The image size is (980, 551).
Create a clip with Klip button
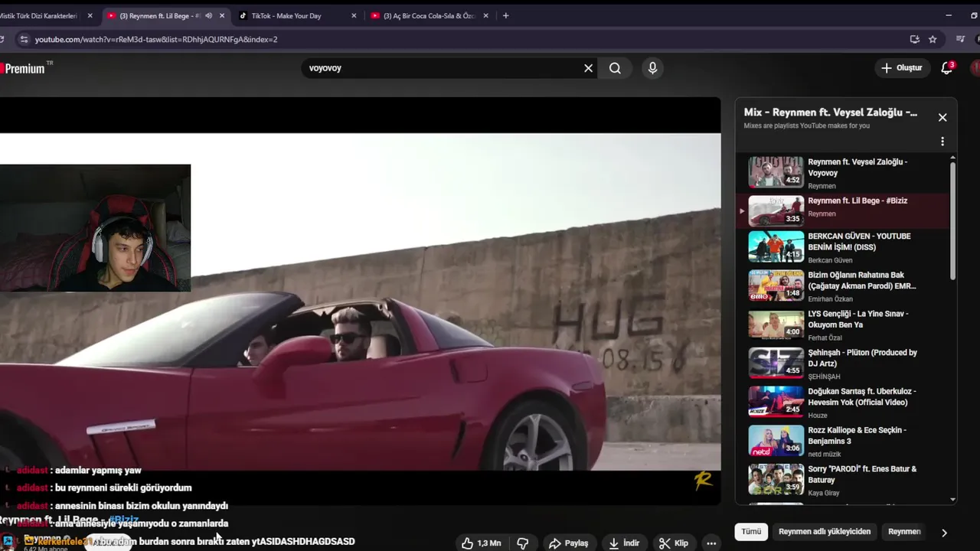pyautogui.click(x=674, y=543)
